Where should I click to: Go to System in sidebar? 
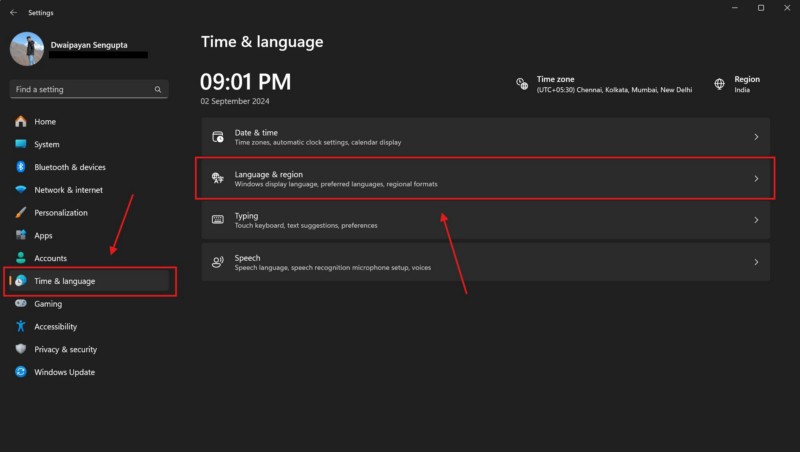46,145
